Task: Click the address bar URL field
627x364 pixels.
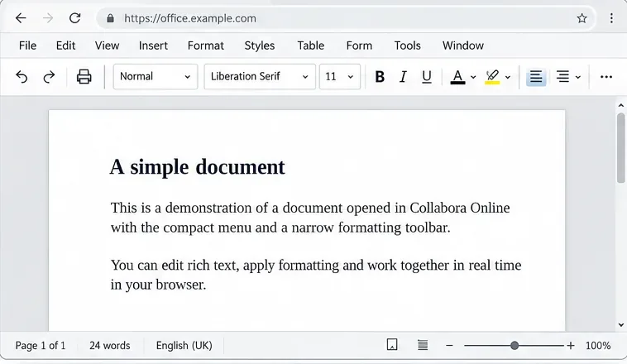Action: tap(347, 18)
